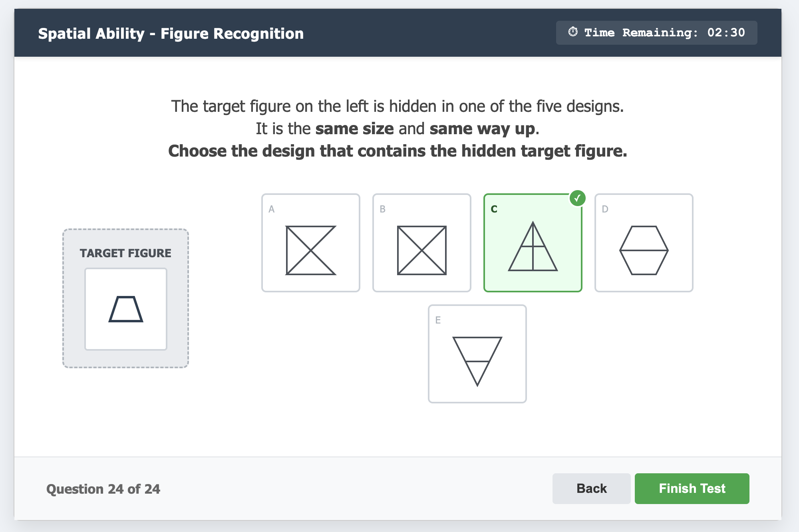Click the clock icon beside Time Remaining
799x532 pixels.
[573, 32]
